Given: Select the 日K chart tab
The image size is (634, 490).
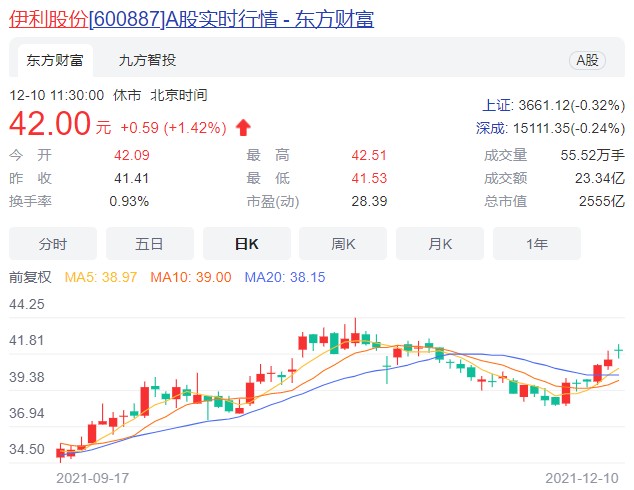Looking at the screenshot, I should 247,244.
